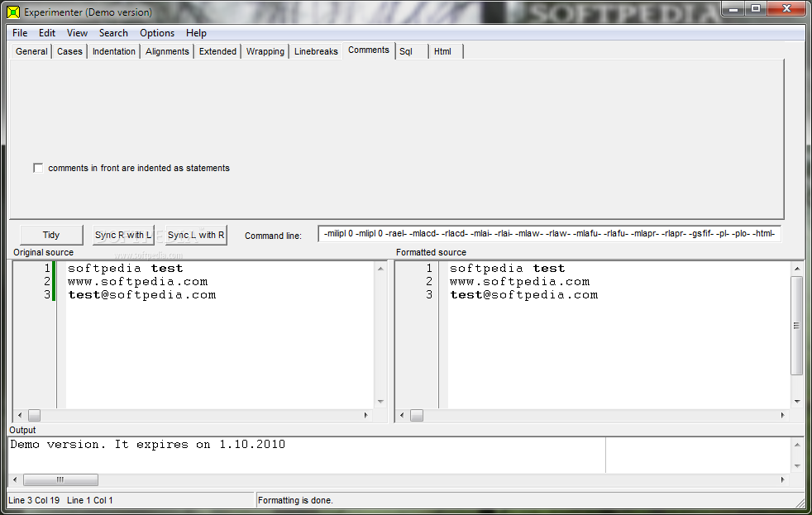
Task: Click 'www.softpedia.com' in Formatted source pane
Action: [x=519, y=282]
